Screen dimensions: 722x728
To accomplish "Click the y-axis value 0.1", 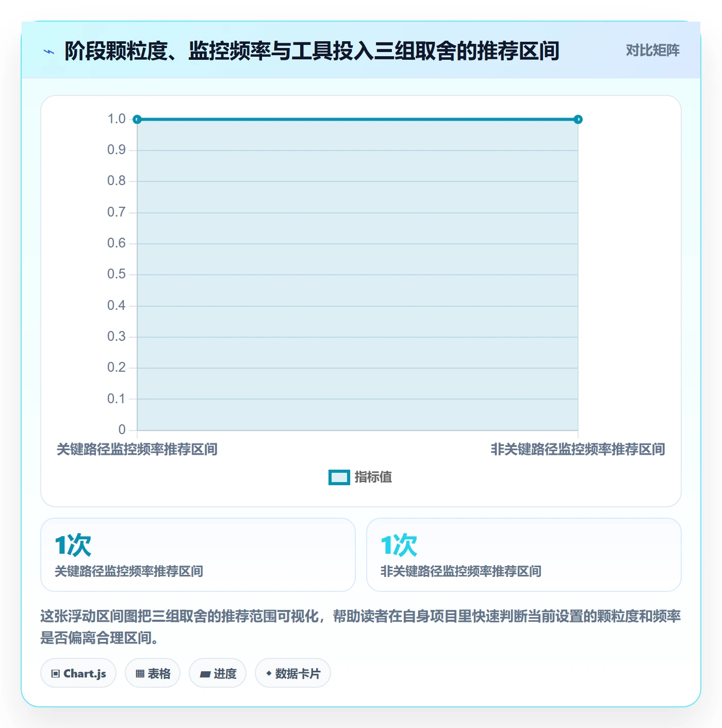I will 117,399.
